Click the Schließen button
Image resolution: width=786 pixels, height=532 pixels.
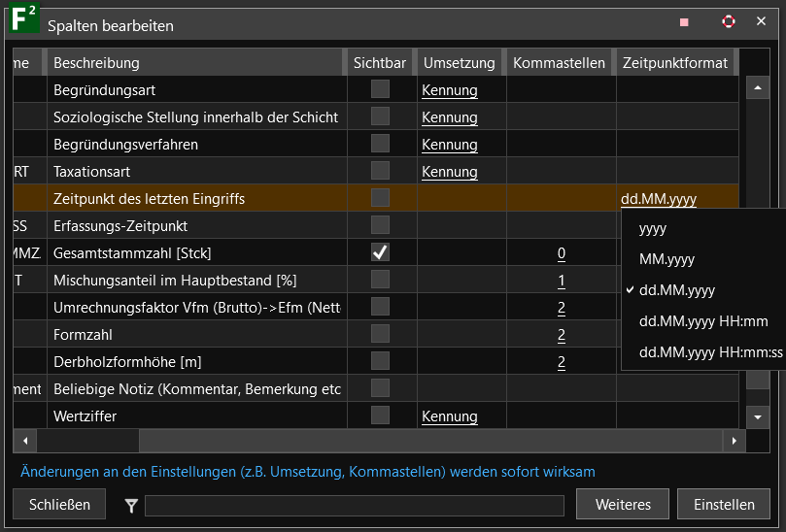click(59, 505)
